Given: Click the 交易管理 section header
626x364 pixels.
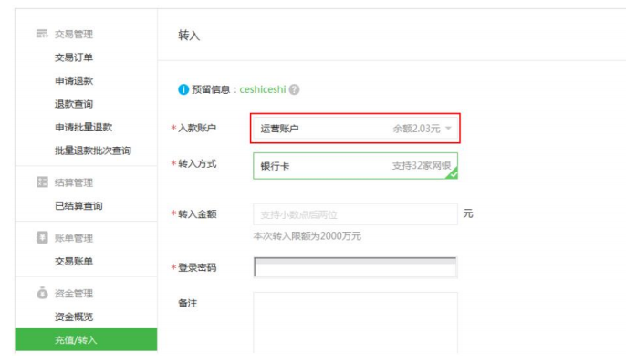Looking at the screenshot, I should 74,34.
